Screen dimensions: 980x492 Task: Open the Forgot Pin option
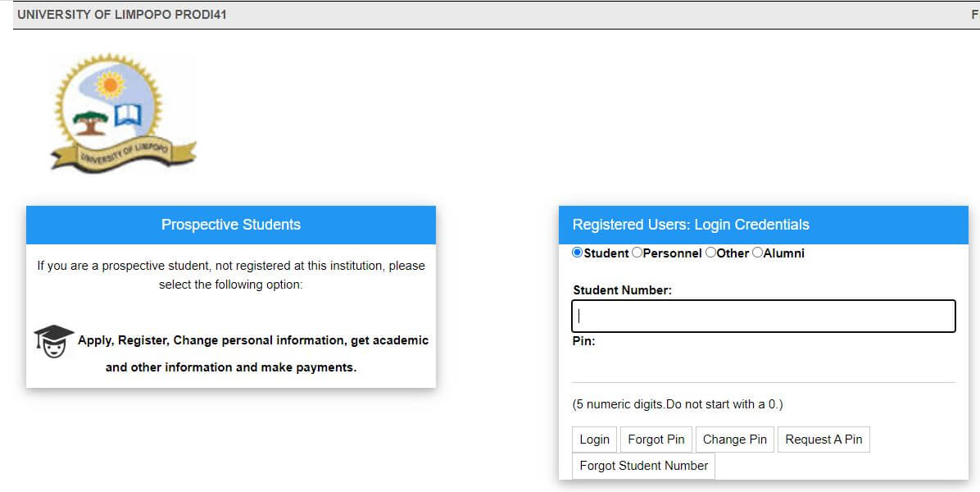pos(656,440)
